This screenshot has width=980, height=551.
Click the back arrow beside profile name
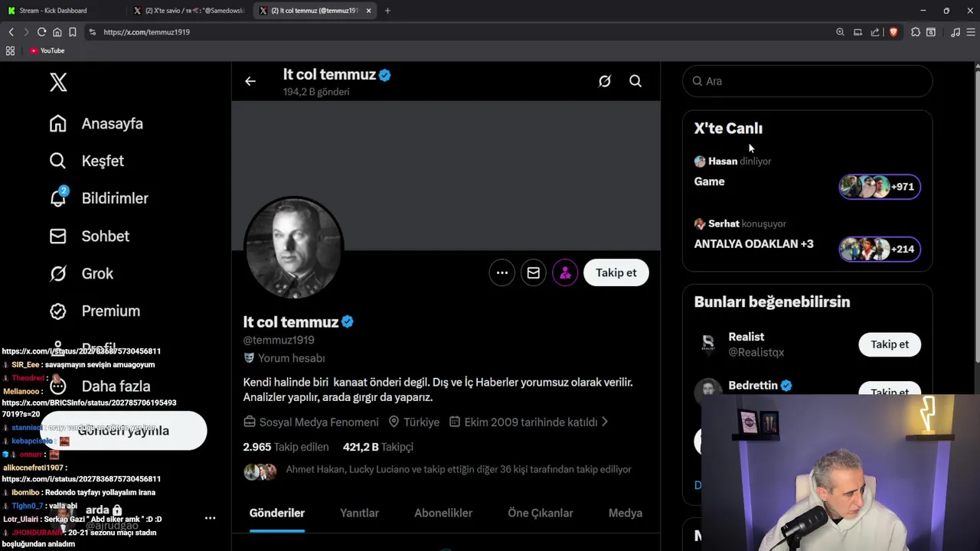(x=250, y=81)
